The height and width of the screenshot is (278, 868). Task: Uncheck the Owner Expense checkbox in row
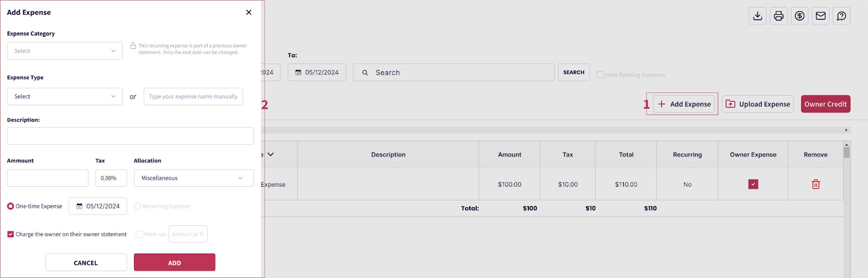753,185
